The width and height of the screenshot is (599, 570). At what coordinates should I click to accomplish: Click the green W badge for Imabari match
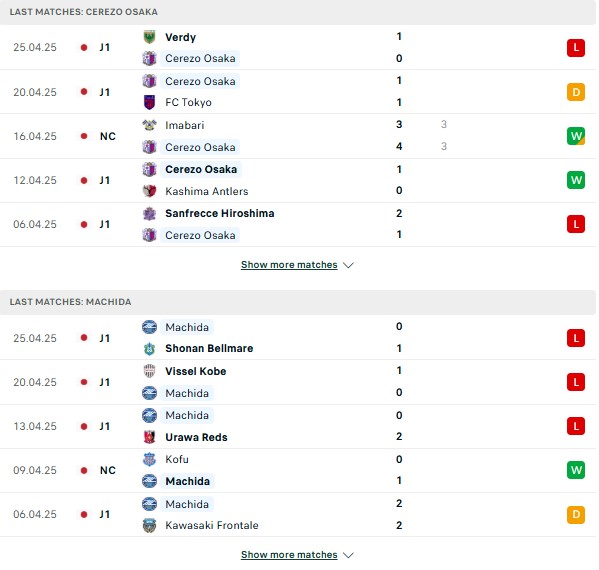[576, 136]
